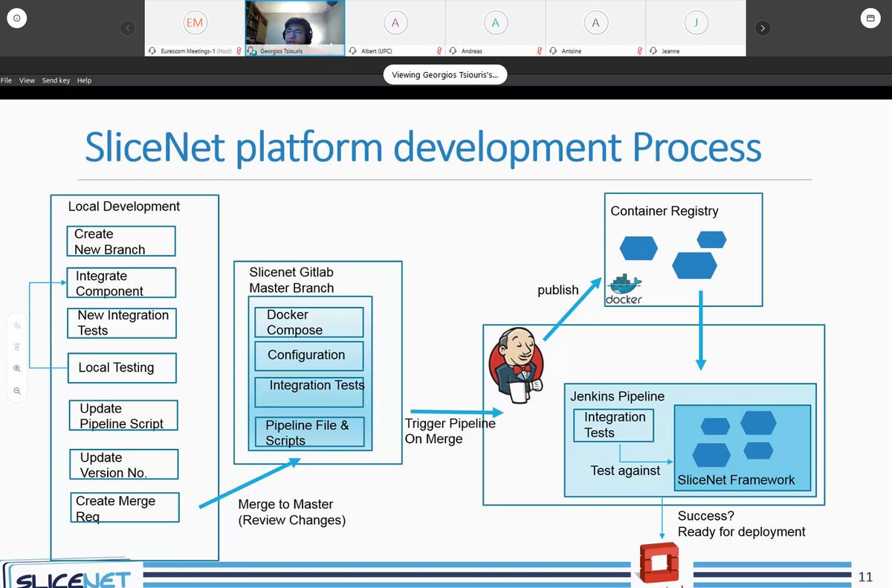892x588 pixels.
Task: Click the headphone icon beside Antoine
Action: pos(553,51)
